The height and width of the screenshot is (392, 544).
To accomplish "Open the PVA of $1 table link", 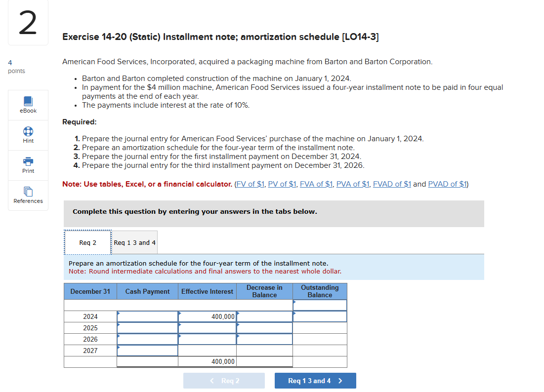I will pyautogui.click(x=352, y=184).
